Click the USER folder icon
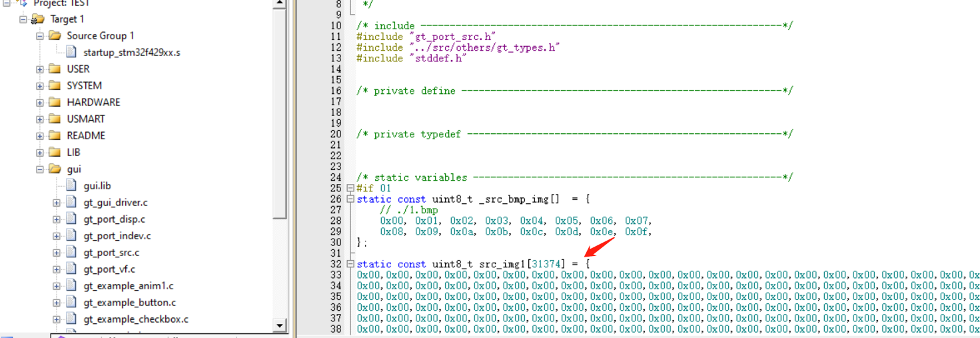The image size is (980, 338). [x=55, y=69]
